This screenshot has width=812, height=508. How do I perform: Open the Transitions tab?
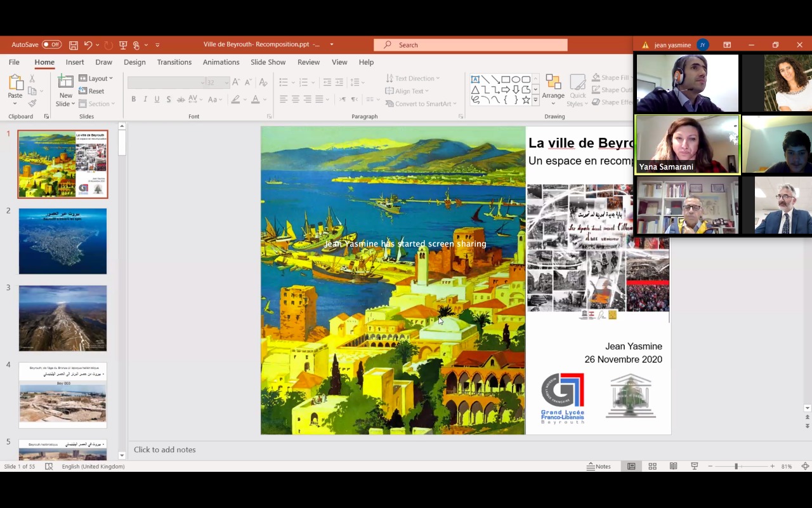[174, 62]
